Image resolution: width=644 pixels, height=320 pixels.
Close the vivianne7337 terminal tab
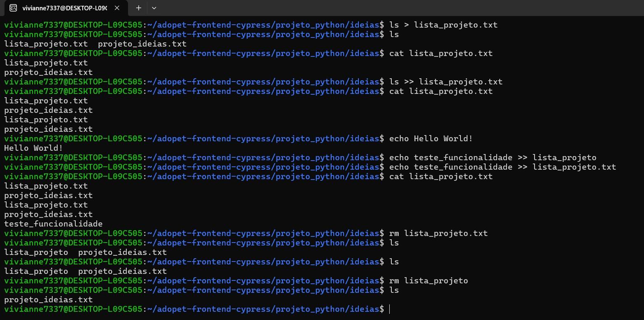(x=117, y=8)
